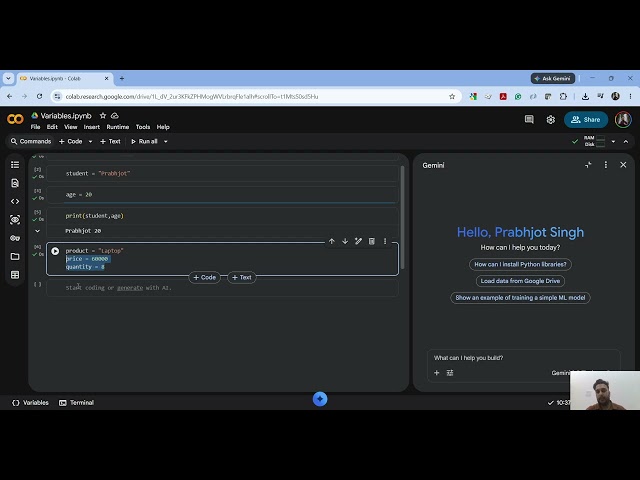Select 'Load data from Google Drive' suggestion
The image size is (640, 480).
pos(520,281)
